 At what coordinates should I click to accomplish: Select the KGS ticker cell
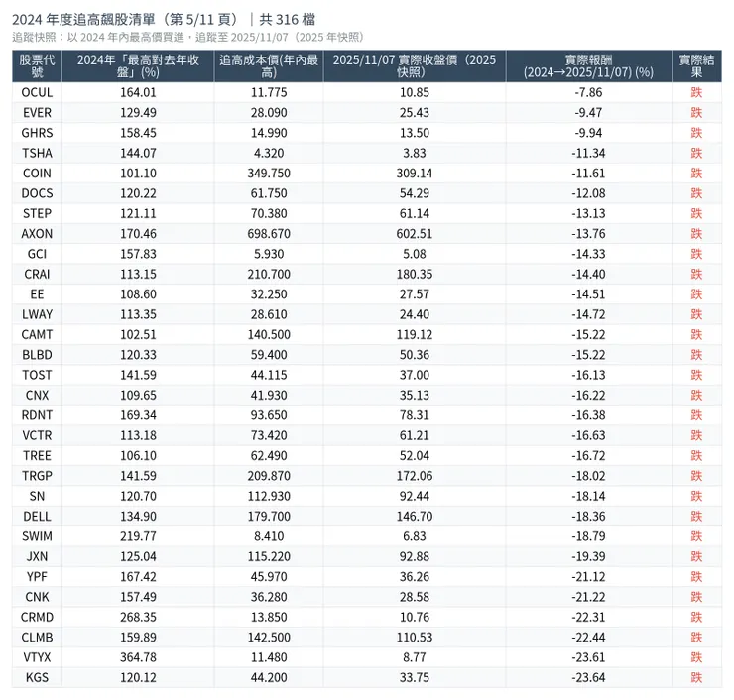coord(37,677)
